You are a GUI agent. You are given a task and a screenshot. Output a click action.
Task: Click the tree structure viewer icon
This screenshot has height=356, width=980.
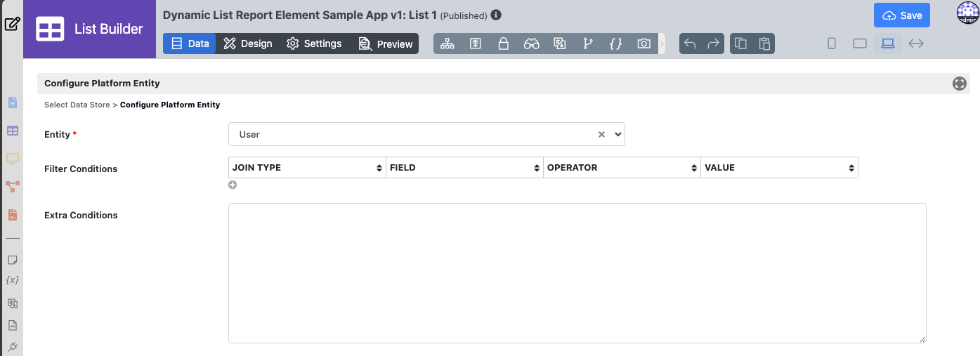coord(447,44)
